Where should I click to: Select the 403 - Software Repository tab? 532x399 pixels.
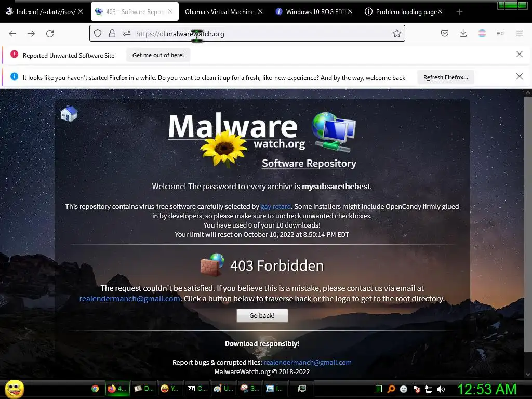[135, 12]
